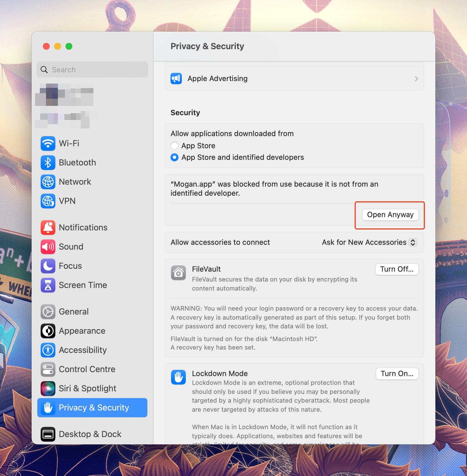Open Desktop & Dock settings
467x476 pixels.
click(x=90, y=434)
